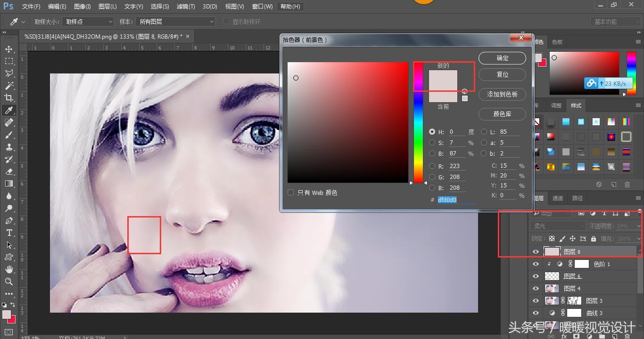Select the Spot Healing Brush tool

[x=9, y=122]
